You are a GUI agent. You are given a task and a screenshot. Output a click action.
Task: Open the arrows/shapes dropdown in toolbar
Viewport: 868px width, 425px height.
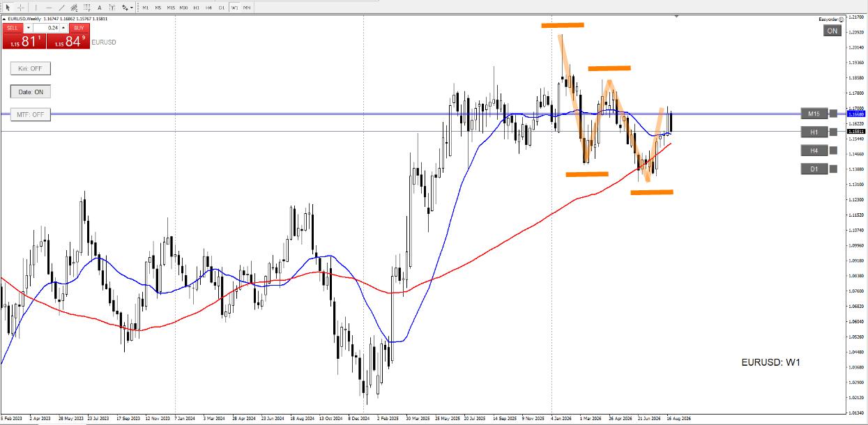click(x=128, y=8)
